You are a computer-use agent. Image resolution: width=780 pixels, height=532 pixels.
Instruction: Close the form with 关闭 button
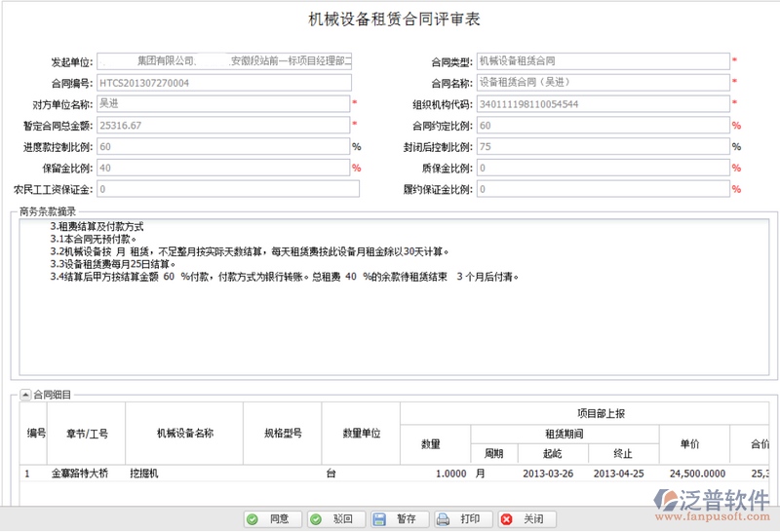point(523,519)
